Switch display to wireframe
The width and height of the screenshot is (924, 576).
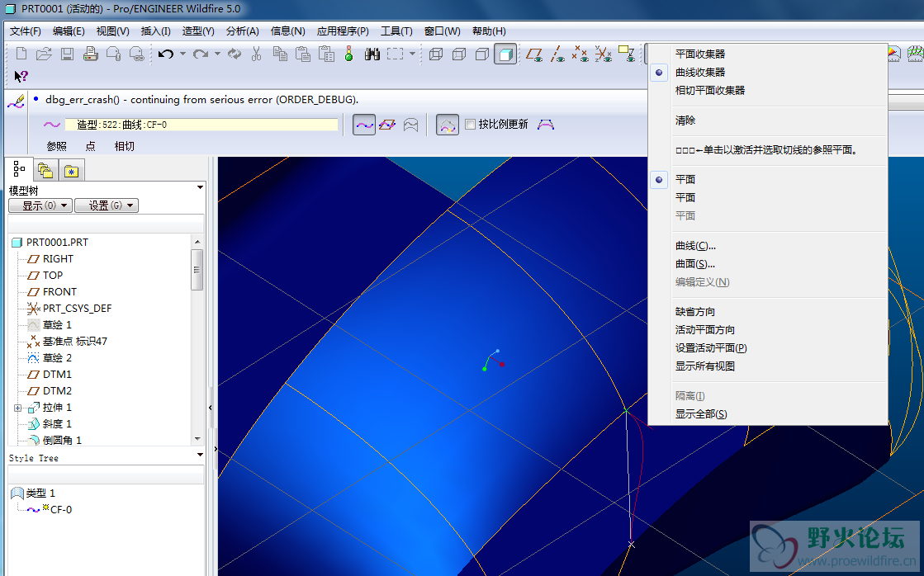pyautogui.click(x=436, y=54)
